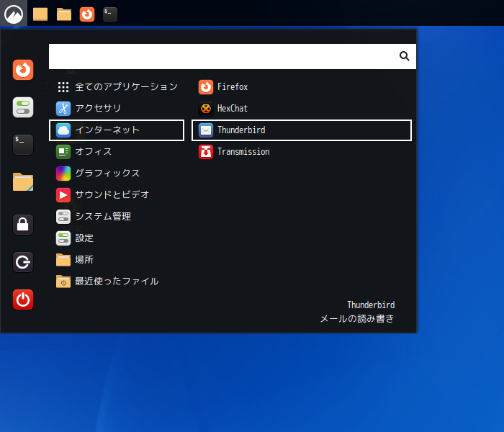Viewport: 504px width, 432px height.
Task: Open Firefox from the menu favorites sidebar
Action: point(23,70)
